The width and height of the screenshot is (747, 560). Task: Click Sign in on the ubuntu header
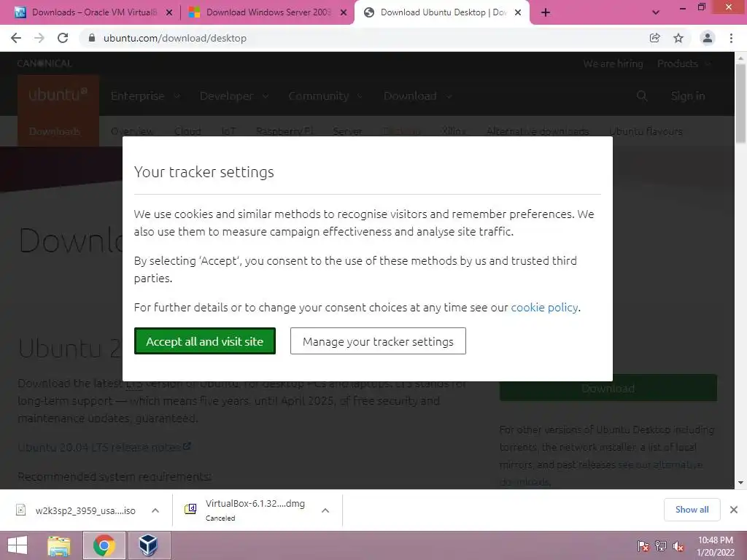(x=687, y=96)
